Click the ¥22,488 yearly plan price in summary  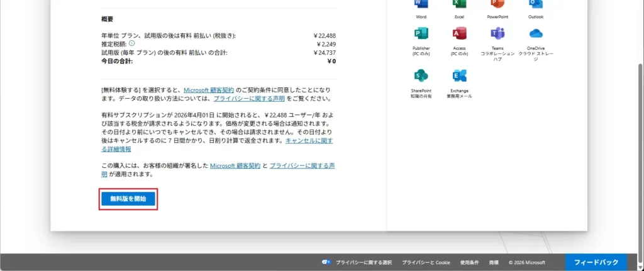[x=325, y=36]
